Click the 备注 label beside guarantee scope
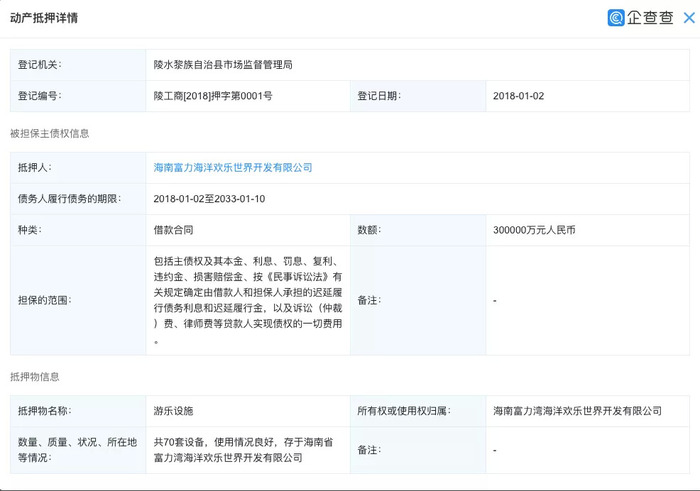The width and height of the screenshot is (700, 491). [x=369, y=300]
